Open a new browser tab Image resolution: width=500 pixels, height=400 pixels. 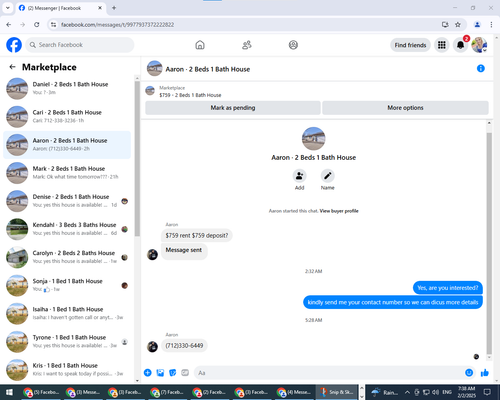pos(114,8)
